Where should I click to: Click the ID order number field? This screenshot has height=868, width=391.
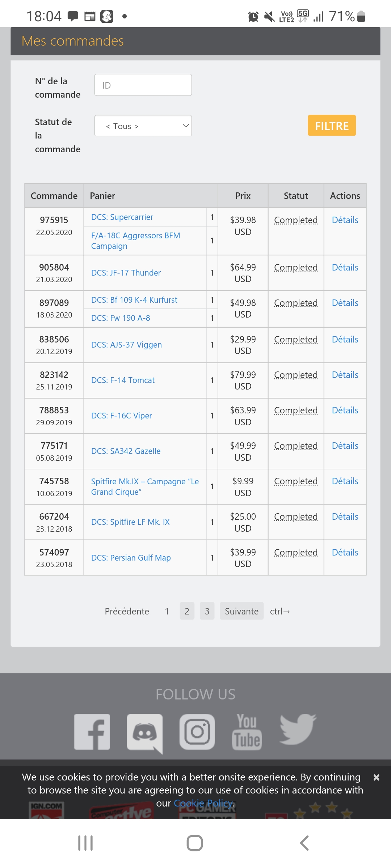tap(143, 85)
